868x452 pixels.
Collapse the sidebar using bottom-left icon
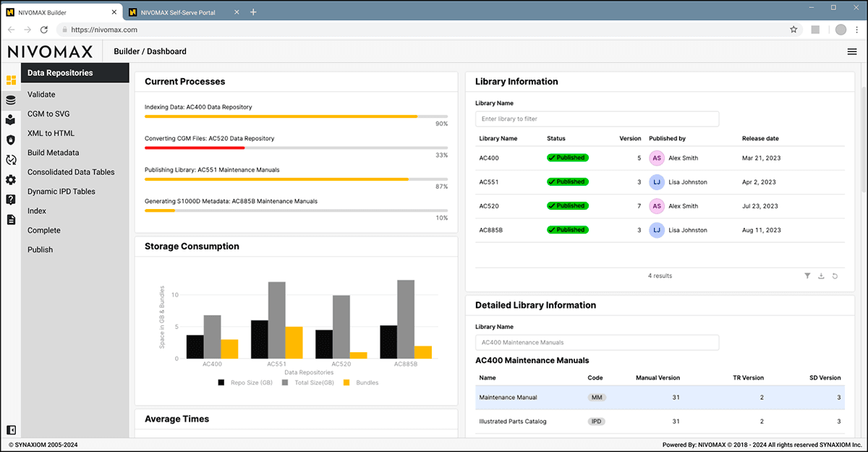(x=10, y=430)
